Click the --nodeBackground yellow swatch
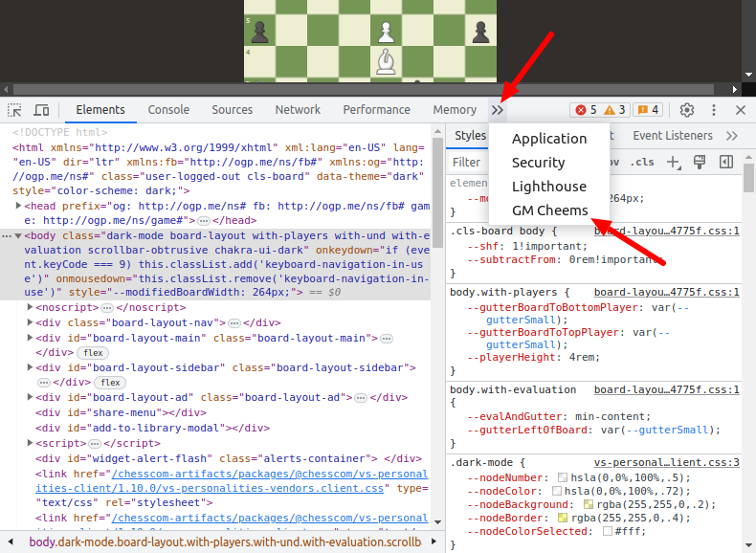This screenshot has height=553, width=756. point(589,505)
